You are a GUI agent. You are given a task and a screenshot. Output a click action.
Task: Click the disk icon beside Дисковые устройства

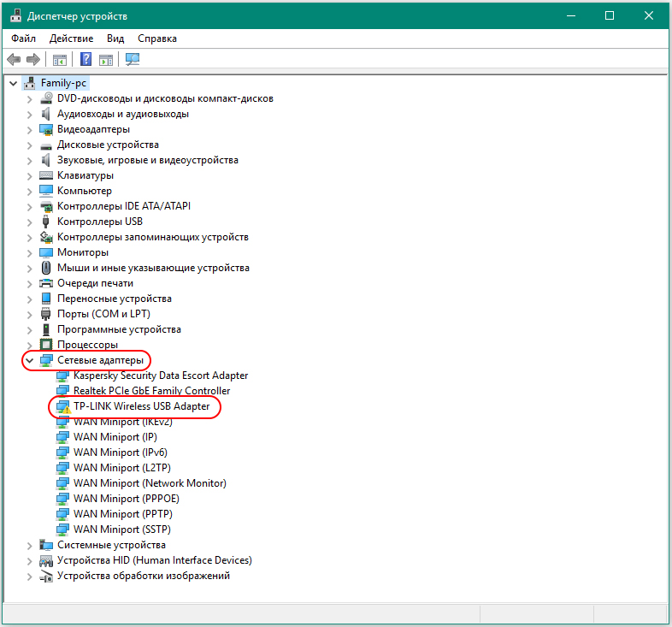(46, 146)
